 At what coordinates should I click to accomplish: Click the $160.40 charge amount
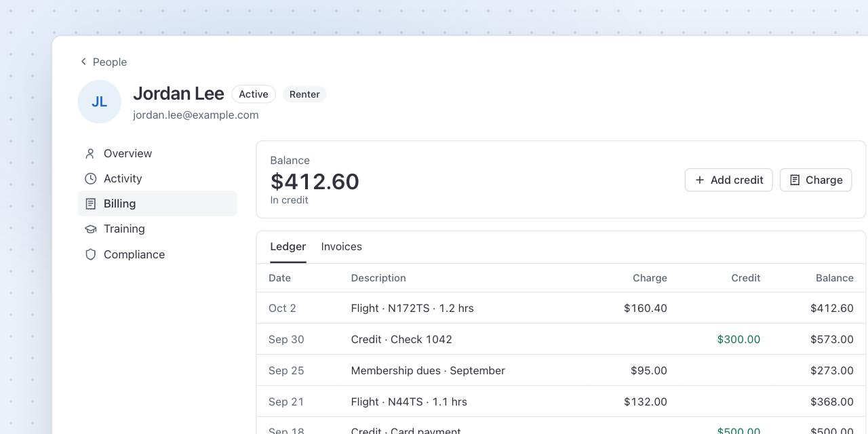pos(646,309)
